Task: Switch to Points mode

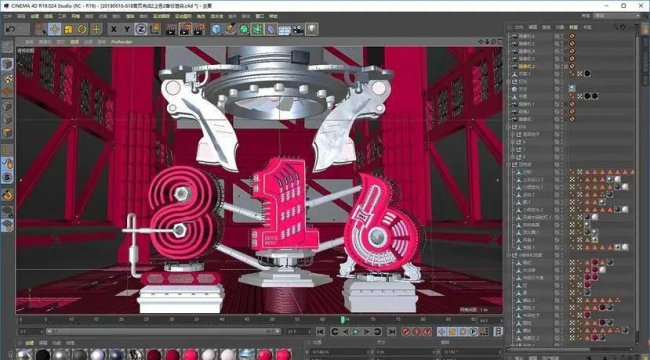Action: 7,106
